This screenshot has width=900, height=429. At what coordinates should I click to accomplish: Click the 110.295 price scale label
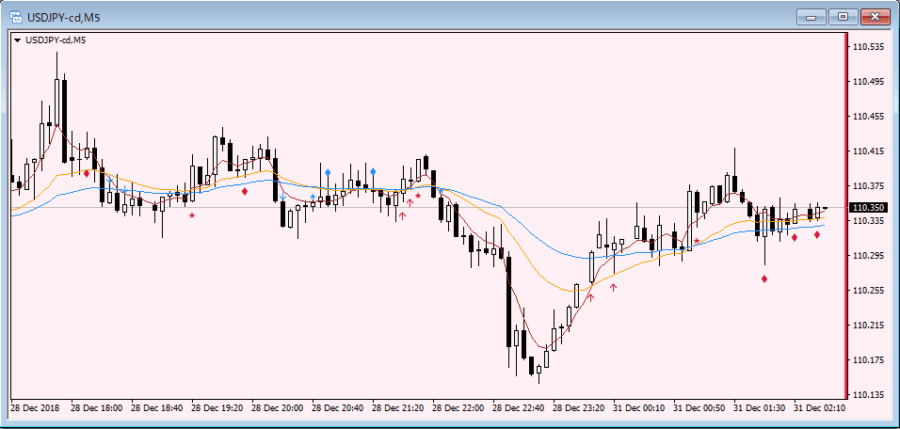point(868,256)
